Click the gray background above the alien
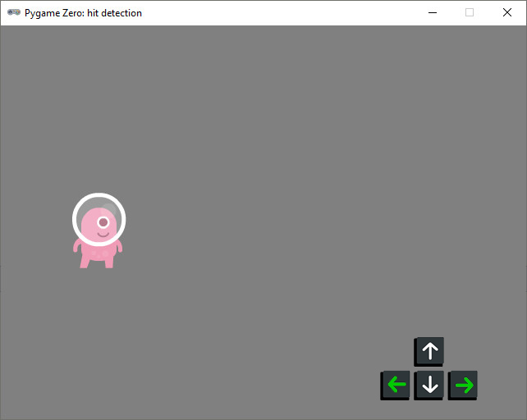The image size is (527, 420). (99, 123)
